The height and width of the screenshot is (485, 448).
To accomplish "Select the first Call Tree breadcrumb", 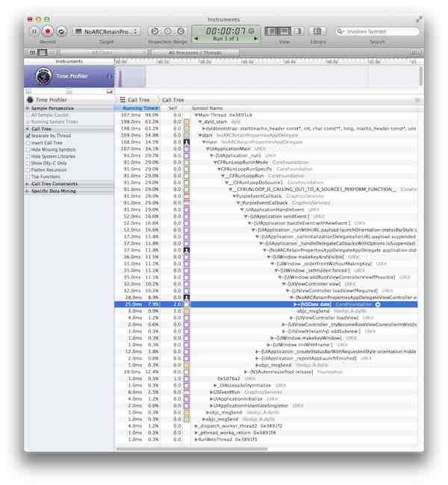I will tap(135, 99).
